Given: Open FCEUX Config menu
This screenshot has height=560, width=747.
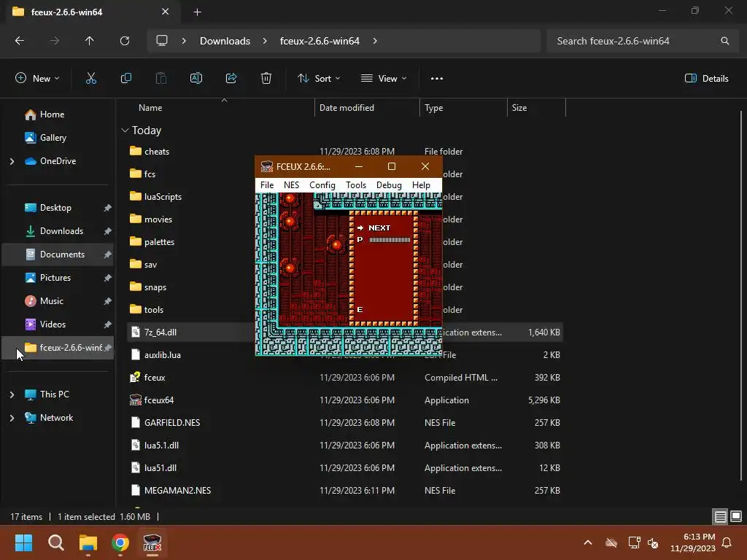Looking at the screenshot, I should 322,185.
